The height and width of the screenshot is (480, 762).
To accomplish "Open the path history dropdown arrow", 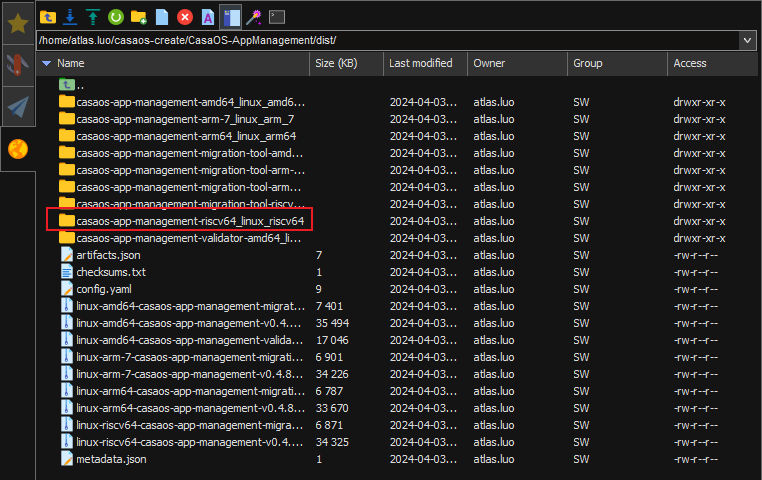I will point(747,40).
